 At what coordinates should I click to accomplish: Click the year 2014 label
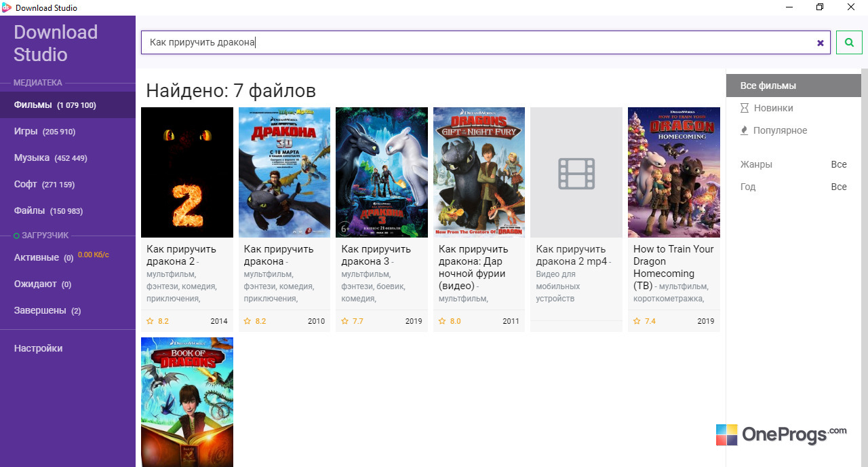click(x=219, y=321)
